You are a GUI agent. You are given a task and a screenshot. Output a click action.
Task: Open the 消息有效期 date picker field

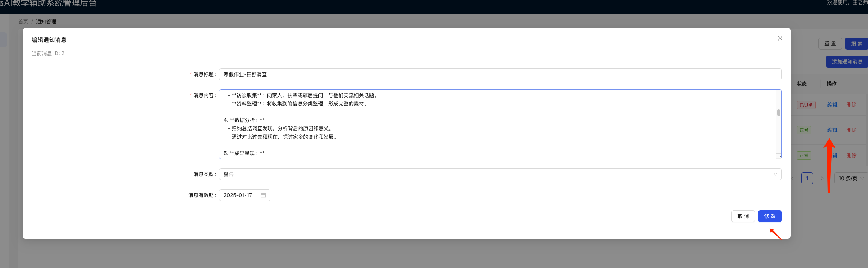tap(245, 195)
